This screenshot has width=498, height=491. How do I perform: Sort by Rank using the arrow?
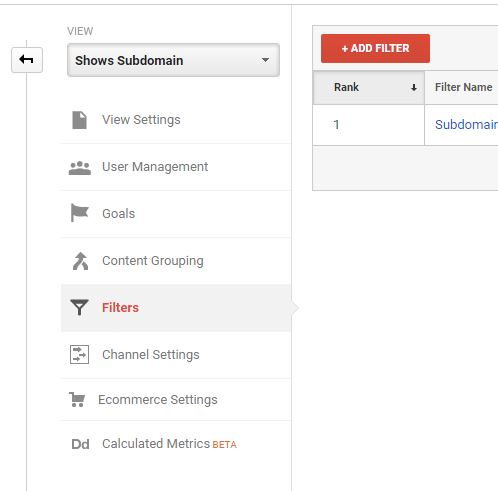click(x=414, y=88)
